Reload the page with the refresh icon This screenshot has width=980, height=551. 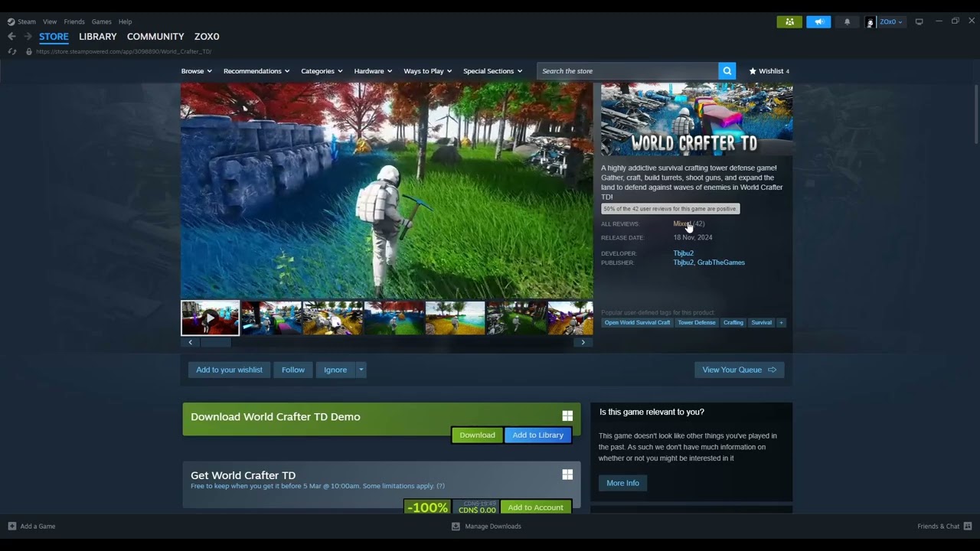click(x=11, y=51)
